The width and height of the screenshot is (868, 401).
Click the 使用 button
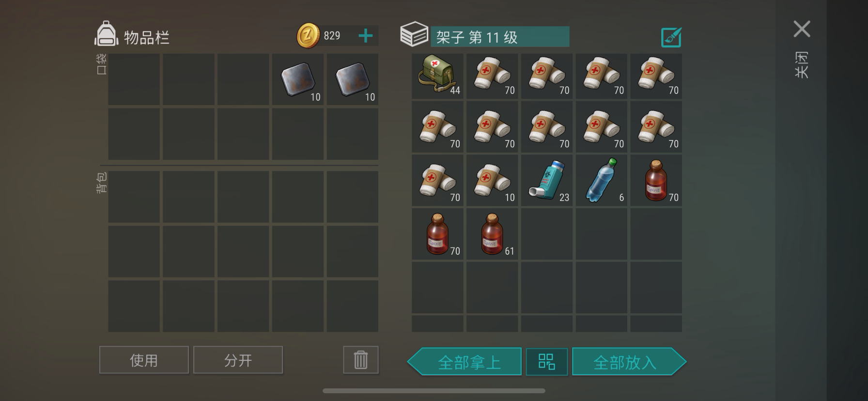coord(144,360)
